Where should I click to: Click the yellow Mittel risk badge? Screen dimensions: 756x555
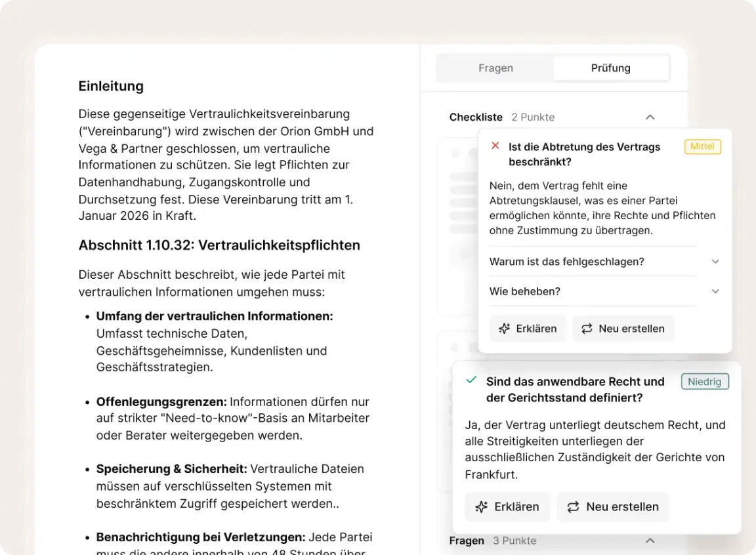tap(702, 146)
